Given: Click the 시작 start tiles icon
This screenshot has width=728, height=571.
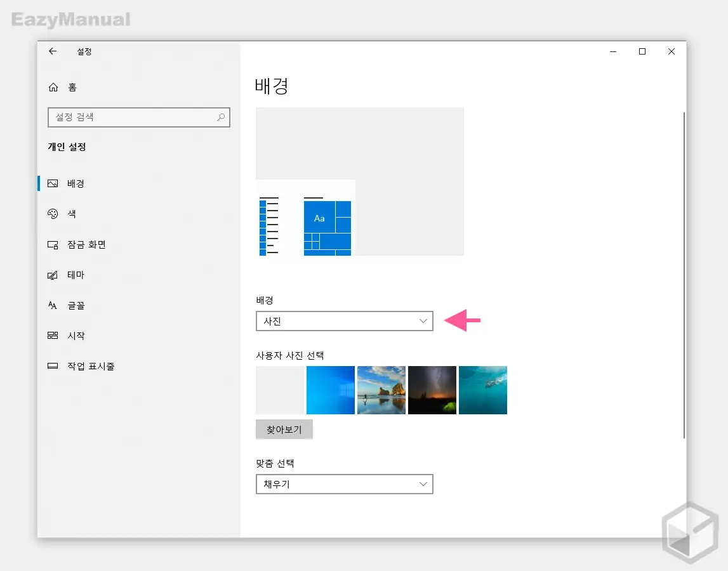Looking at the screenshot, I should (53, 336).
